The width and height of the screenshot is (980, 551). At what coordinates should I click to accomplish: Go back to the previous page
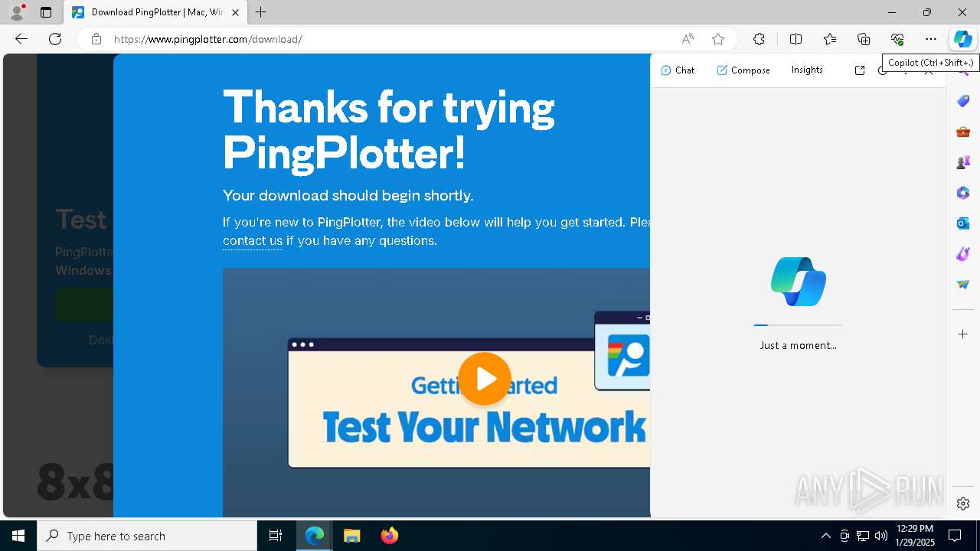tap(21, 39)
